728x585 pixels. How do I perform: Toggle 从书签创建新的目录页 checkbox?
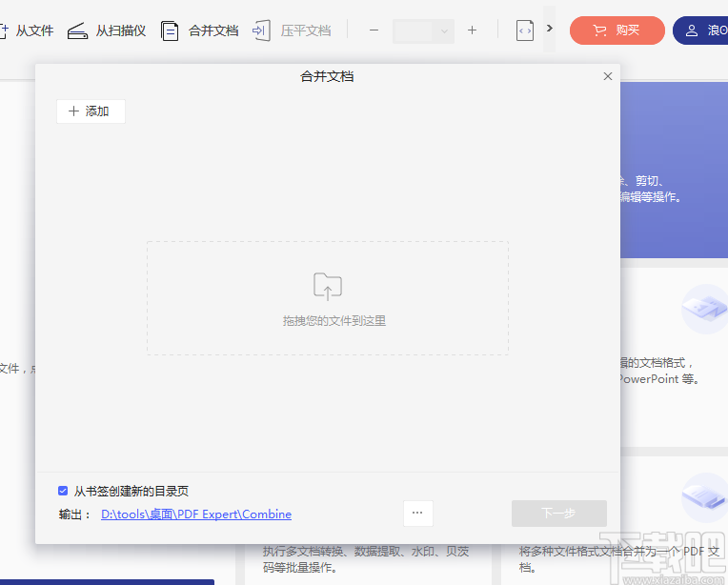[x=63, y=491]
